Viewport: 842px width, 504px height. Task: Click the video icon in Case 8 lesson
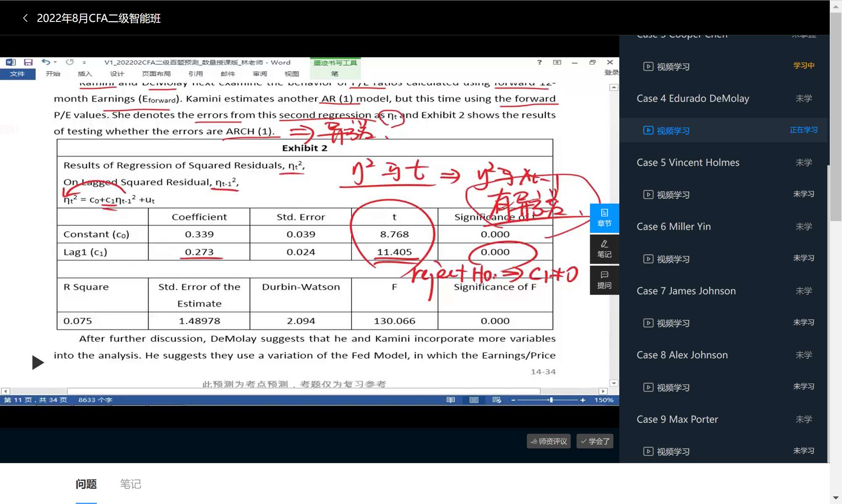point(648,387)
